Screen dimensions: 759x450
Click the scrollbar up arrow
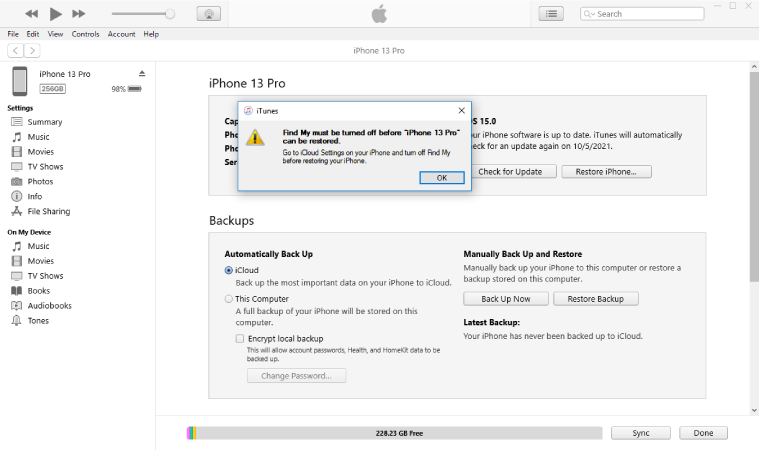pos(754,67)
